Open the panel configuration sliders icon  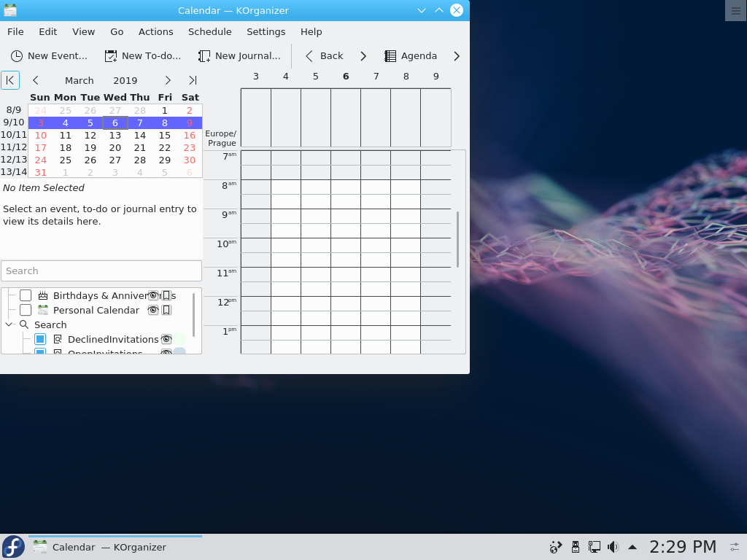(735, 547)
